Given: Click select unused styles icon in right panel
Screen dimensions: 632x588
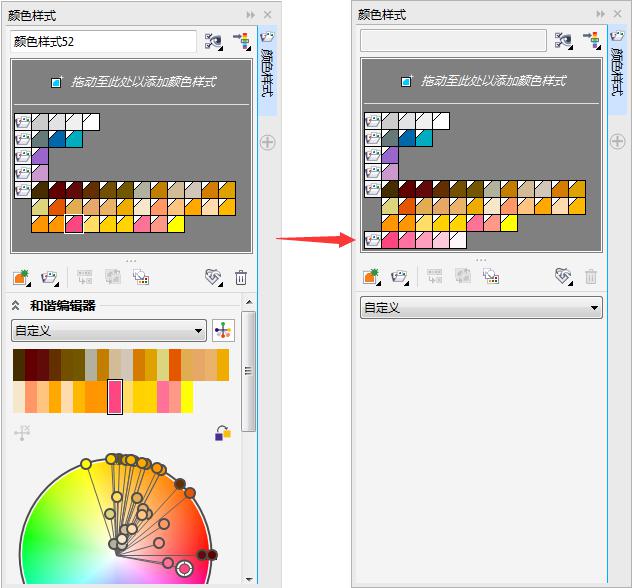Looking at the screenshot, I should pos(491,276).
